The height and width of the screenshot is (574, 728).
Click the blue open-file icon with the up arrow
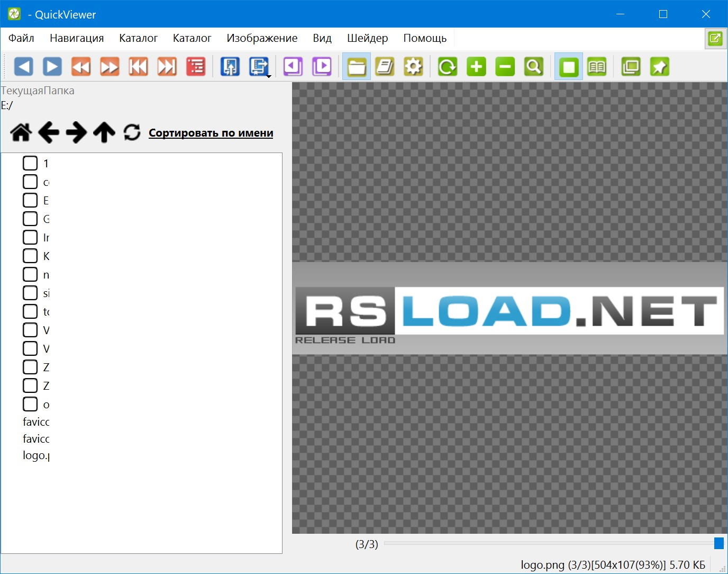click(230, 67)
